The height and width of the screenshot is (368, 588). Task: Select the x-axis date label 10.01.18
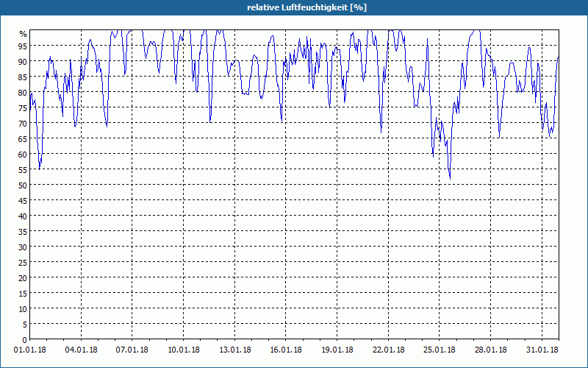tap(183, 350)
